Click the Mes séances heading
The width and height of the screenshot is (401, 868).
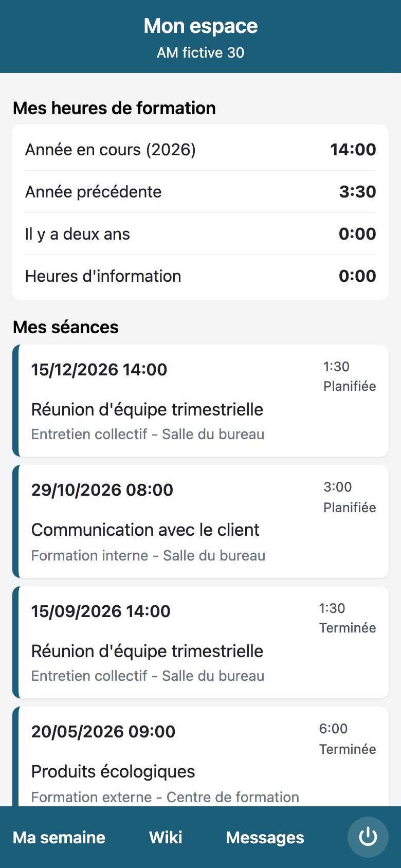65,327
